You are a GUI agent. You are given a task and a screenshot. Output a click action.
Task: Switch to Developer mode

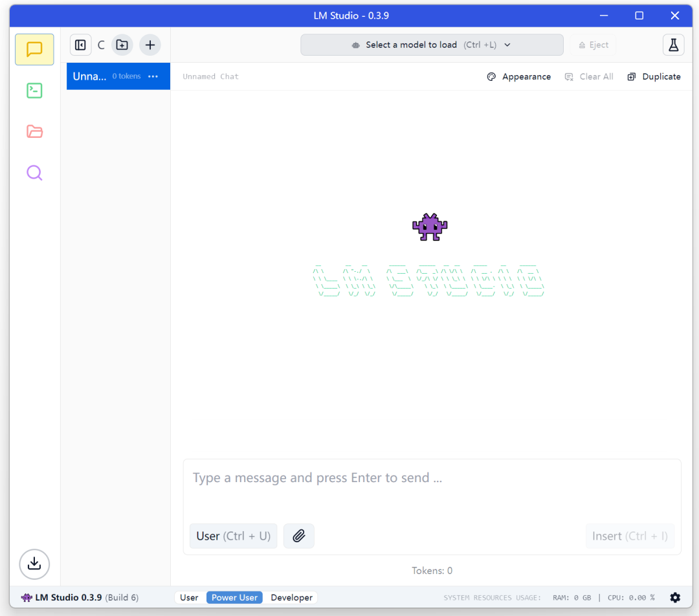click(x=291, y=597)
